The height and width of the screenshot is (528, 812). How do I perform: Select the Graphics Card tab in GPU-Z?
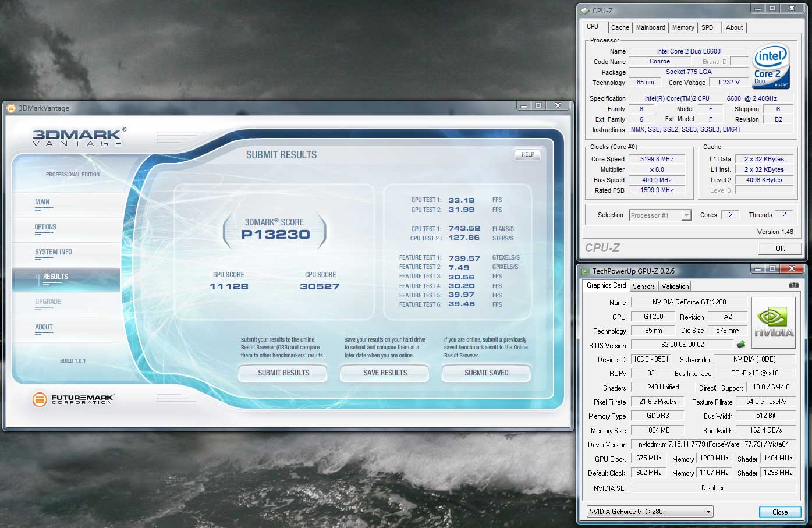pyautogui.click(x=606, y=285)
